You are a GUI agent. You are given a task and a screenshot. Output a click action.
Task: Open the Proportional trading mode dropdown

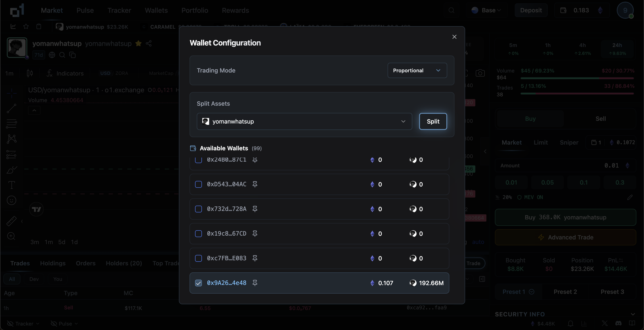(x=417, y=70)
